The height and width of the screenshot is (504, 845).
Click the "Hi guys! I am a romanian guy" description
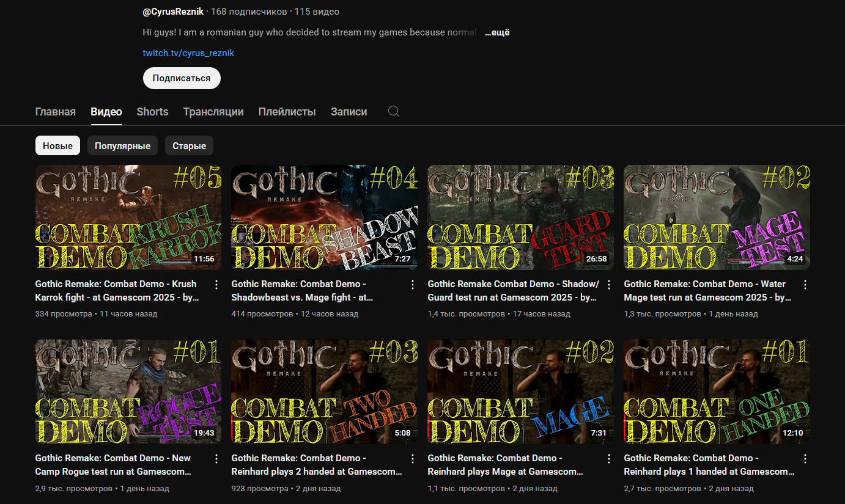click(309, 32)
